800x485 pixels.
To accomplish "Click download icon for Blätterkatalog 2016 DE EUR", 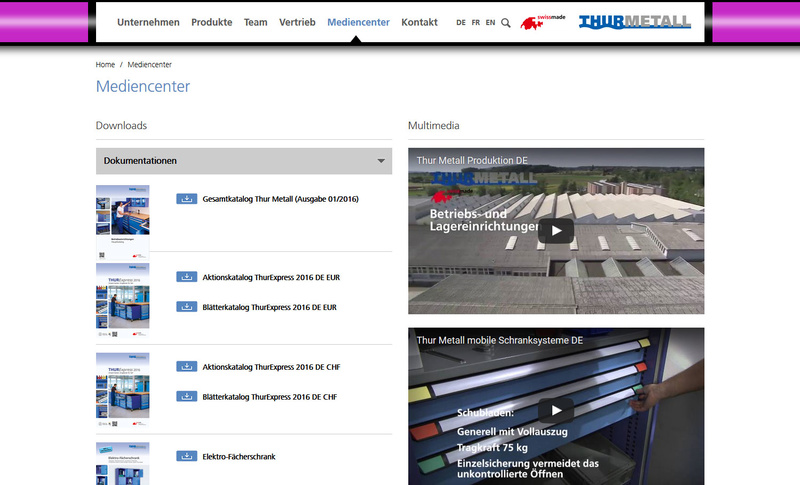I will coord(186,307).
